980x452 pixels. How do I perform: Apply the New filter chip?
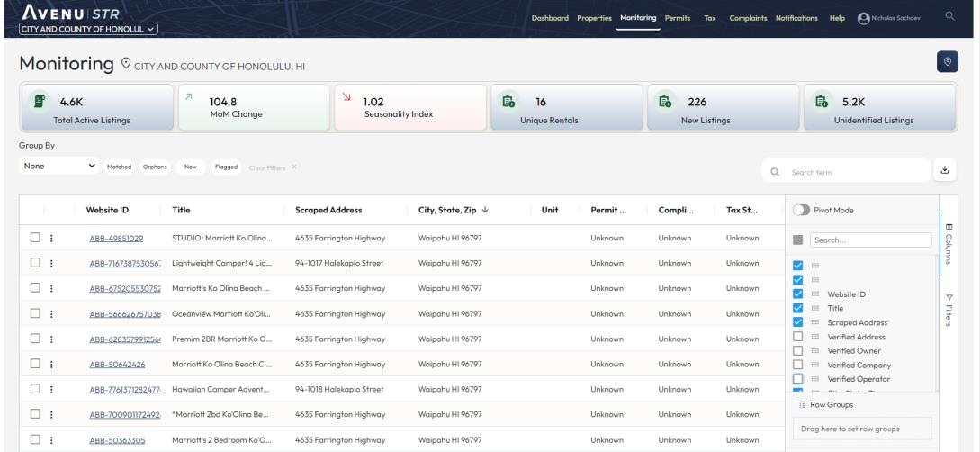(x=191, y=167)
